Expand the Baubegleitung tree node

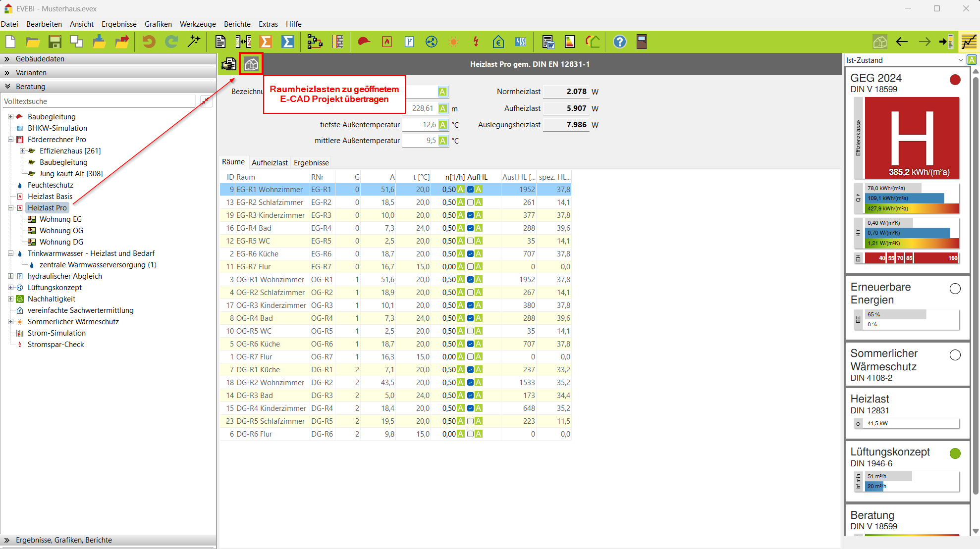[10, 117]
